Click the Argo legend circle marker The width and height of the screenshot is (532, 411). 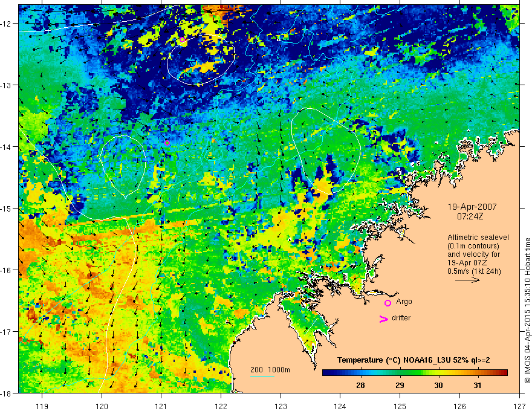[388, 303]
